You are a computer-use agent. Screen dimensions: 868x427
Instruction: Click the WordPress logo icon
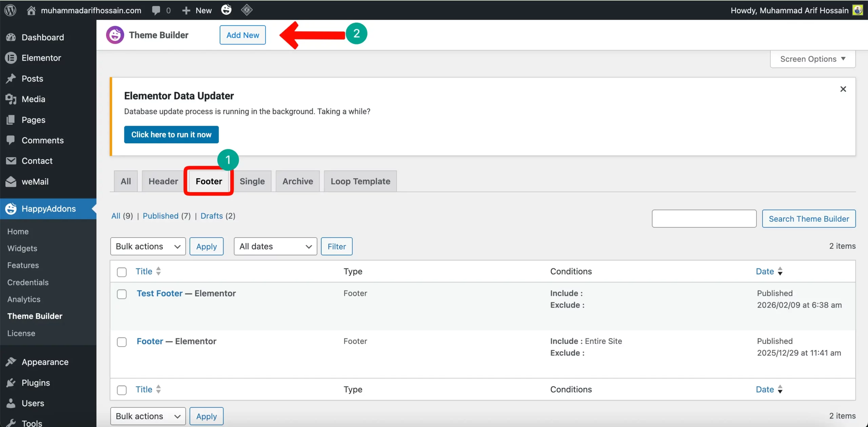click(11, 10)
